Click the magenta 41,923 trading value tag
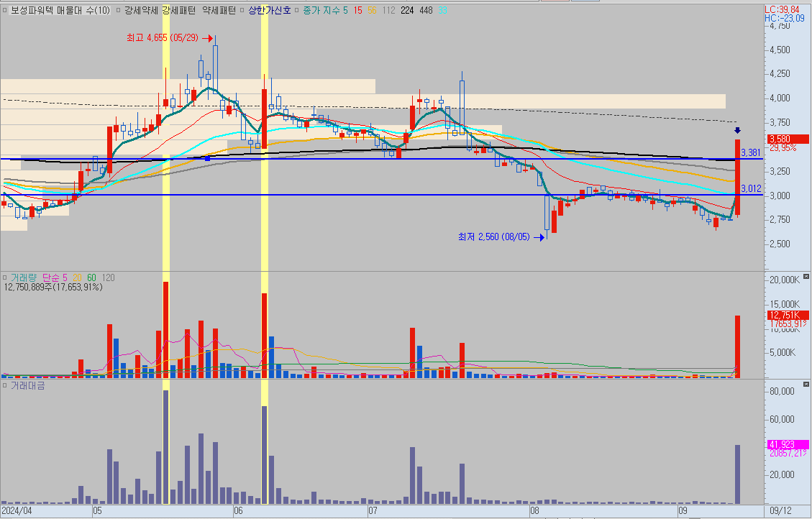 click(x=787, y=444)
